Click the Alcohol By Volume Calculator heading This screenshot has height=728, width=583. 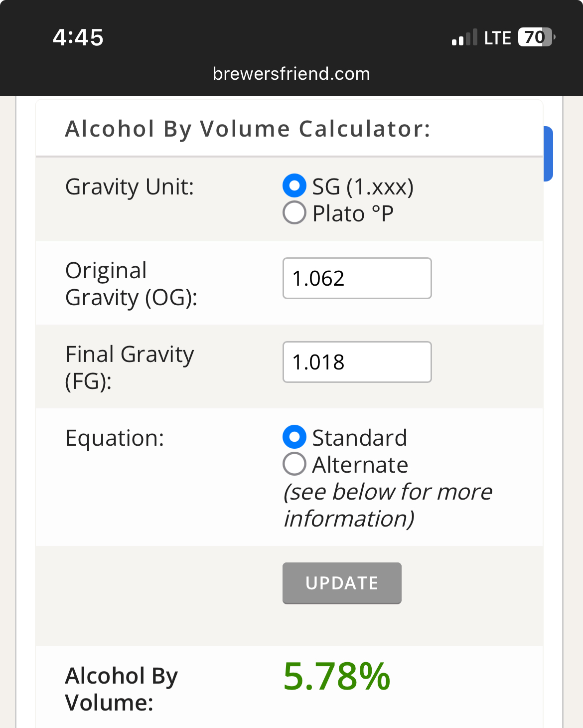click(x=248, y=129)
